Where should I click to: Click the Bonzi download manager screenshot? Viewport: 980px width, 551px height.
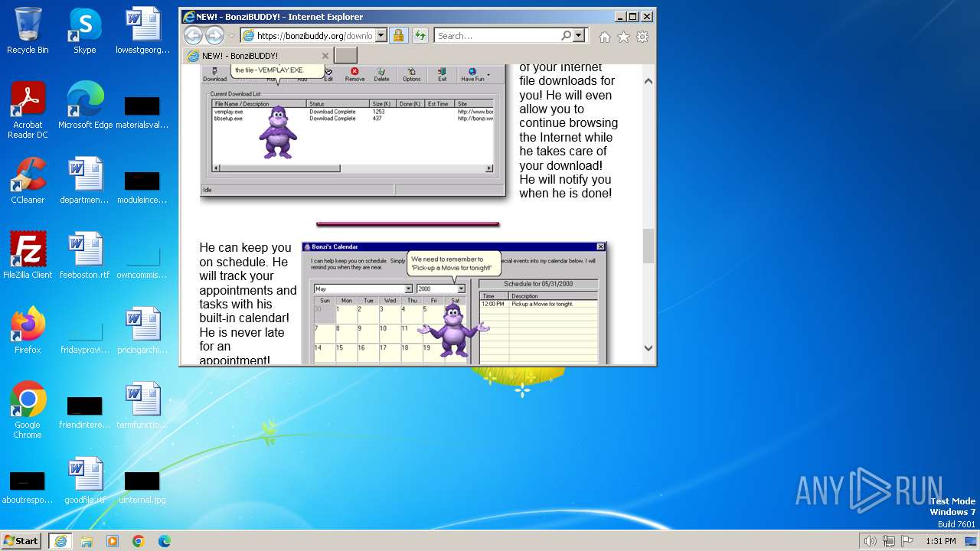(x=352, y=130)
